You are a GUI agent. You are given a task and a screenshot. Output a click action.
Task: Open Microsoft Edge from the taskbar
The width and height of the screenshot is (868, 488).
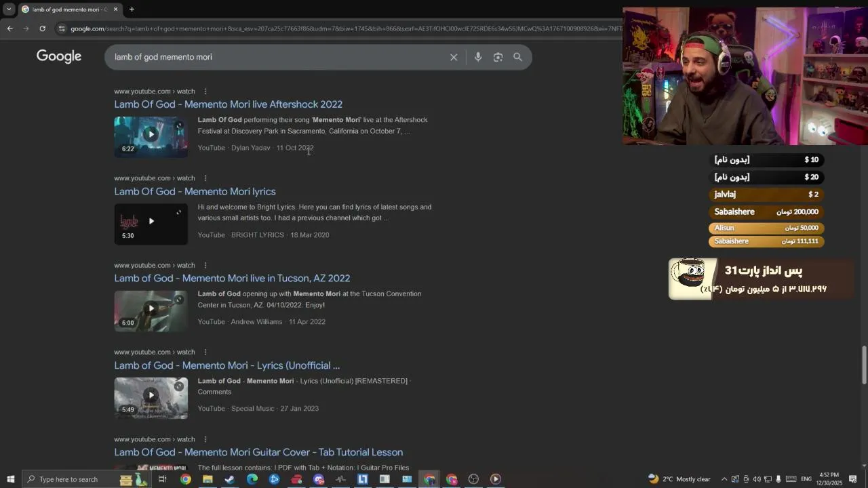[x=252, y=479]
